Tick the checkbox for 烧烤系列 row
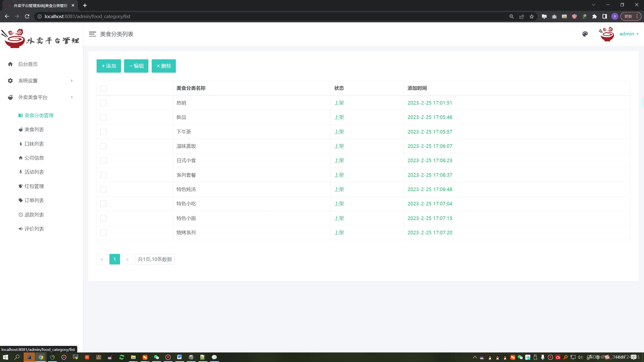 103,233
